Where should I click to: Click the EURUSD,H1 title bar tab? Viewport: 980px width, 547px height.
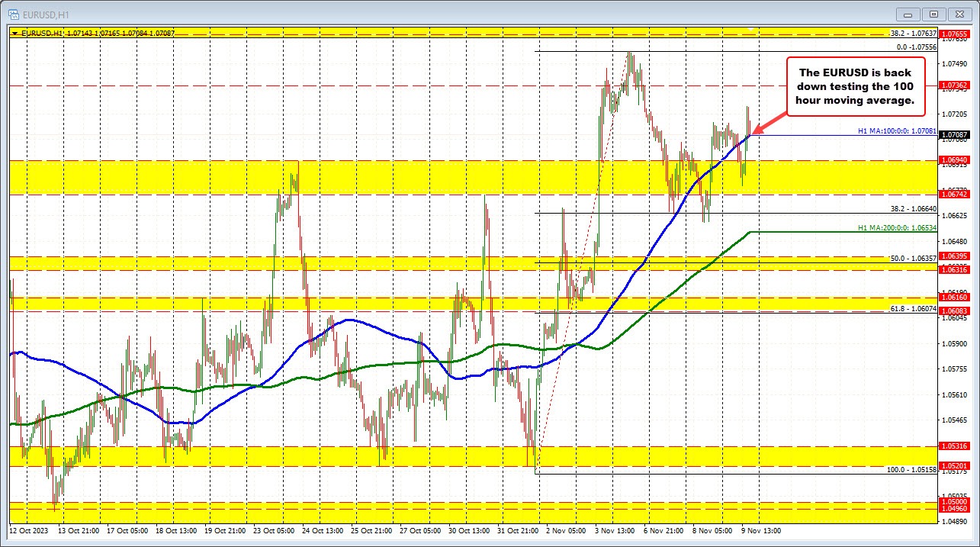(46, 13)
